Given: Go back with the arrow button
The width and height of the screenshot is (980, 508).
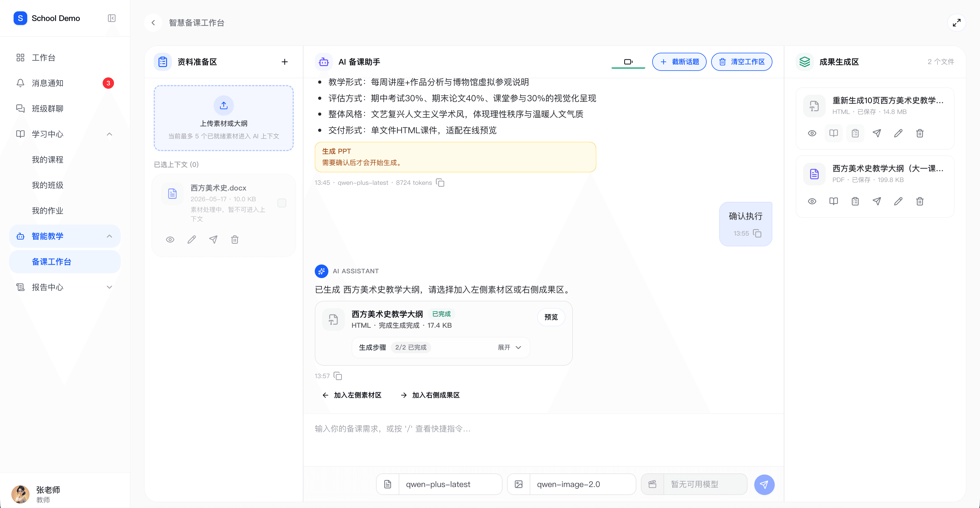Looking at the screenshot, I should pyautogui.click(x=153, y=23).
